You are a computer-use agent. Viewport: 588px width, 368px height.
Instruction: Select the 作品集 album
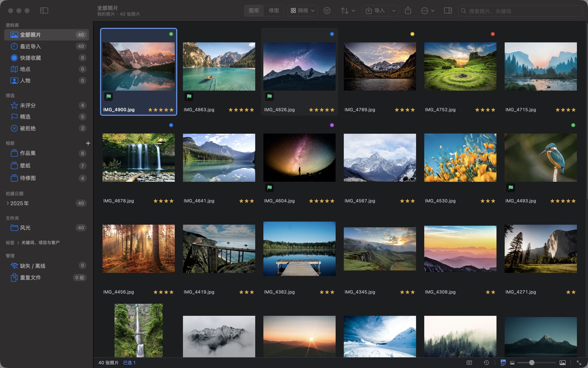pyautogui.click(x=46, y=153)
